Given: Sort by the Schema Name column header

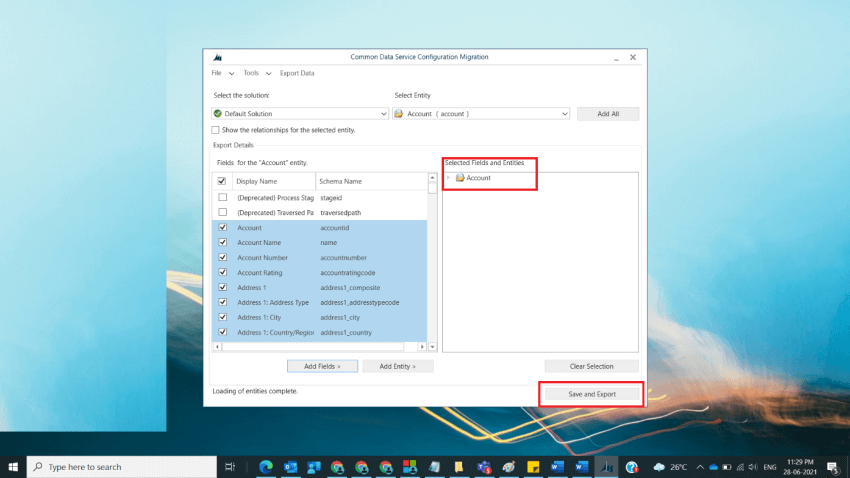Looking at the screenshot, I should (371, 181).
